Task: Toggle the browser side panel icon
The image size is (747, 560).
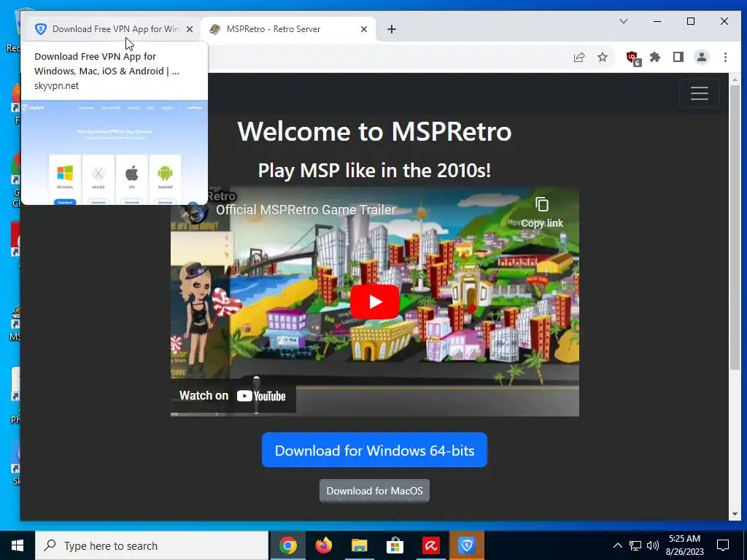Action: [678, 57]
